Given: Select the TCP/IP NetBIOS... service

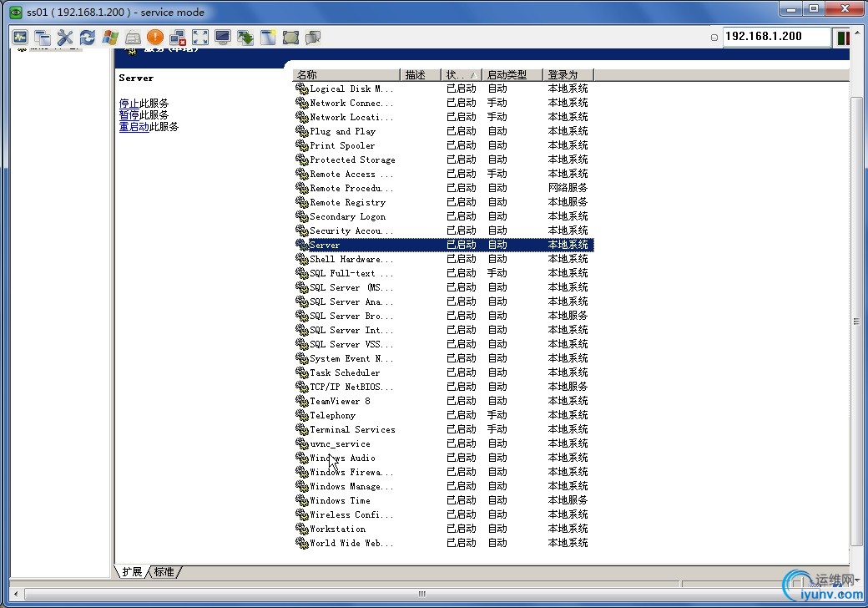Looking at the screenshot, I should point(443,387).
